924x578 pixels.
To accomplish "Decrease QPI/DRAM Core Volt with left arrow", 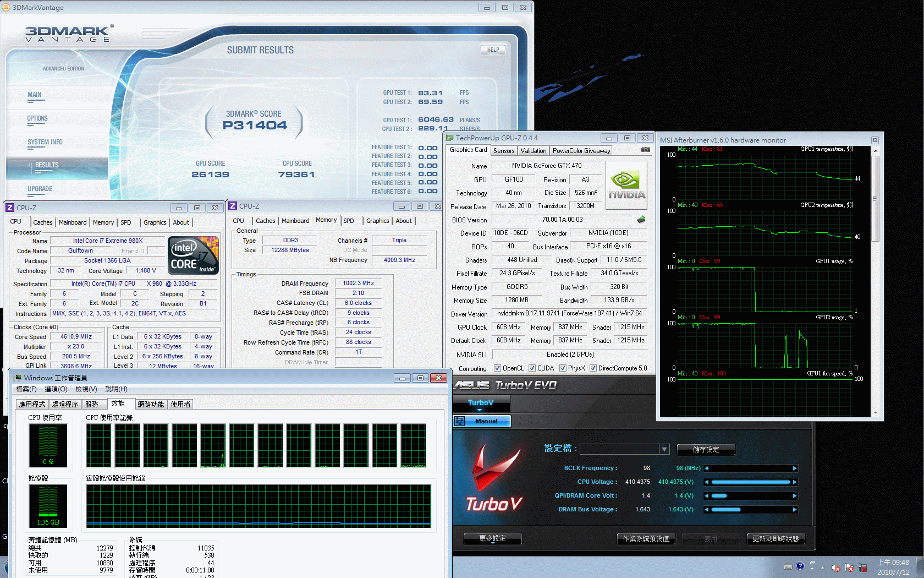I will [x=707, y=496].
